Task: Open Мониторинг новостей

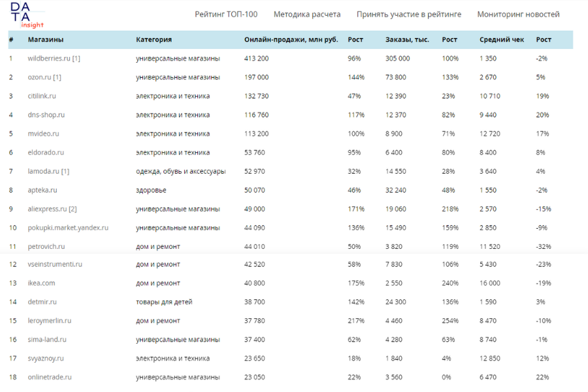Action: [x=518, y=14]
